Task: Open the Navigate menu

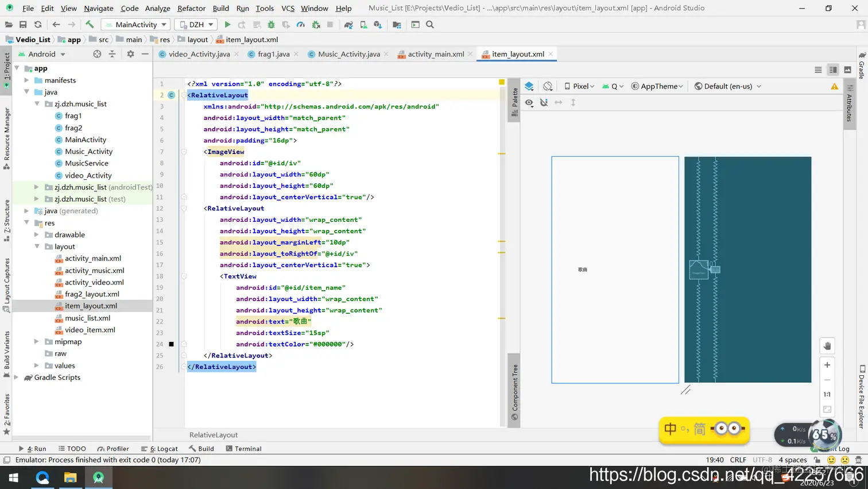Action: [x=99, y=8]
